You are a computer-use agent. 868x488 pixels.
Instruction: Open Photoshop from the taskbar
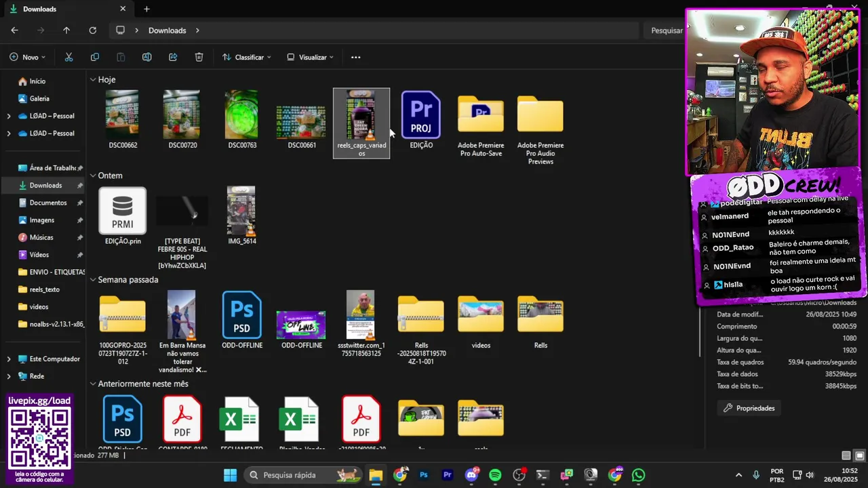coord(424,475)
